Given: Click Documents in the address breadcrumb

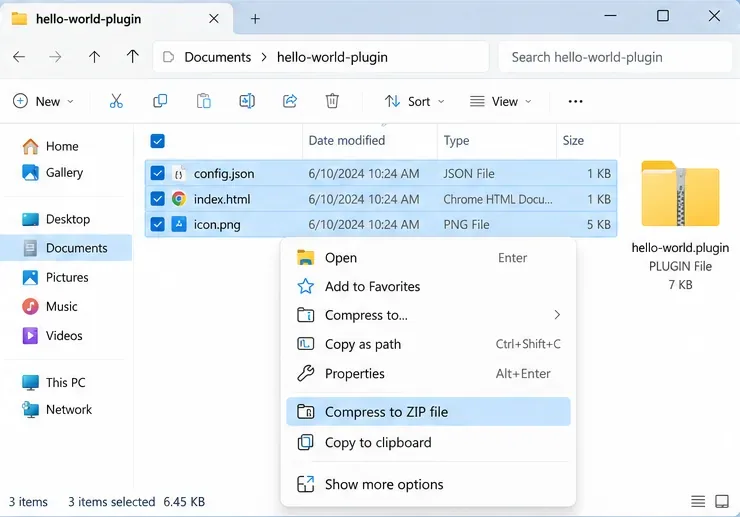Looking at the screenshot, I should click(218, 57).
